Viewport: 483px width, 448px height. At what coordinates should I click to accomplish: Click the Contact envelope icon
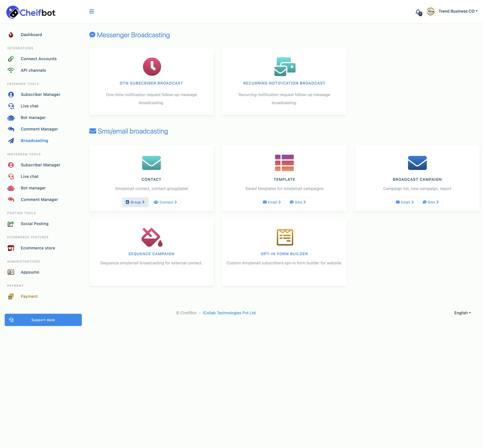tap(151, 163)
